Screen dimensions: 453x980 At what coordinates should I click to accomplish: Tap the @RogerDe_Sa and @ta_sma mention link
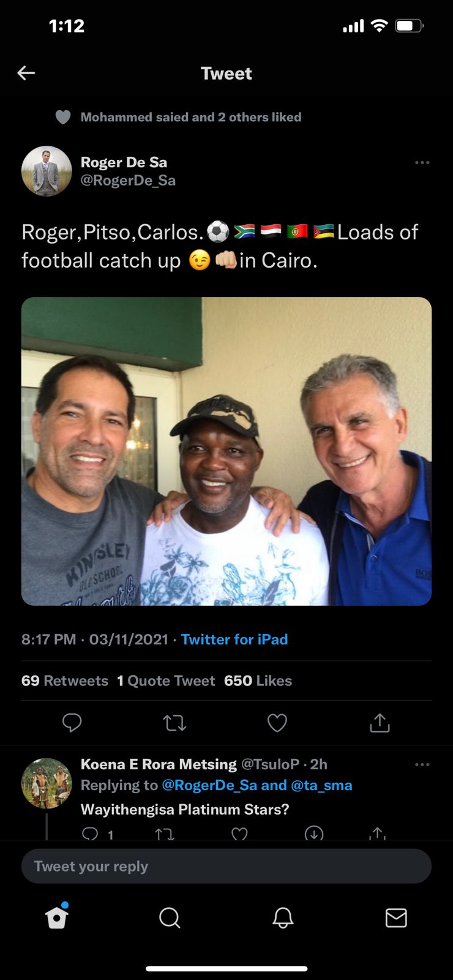(256, 785)
